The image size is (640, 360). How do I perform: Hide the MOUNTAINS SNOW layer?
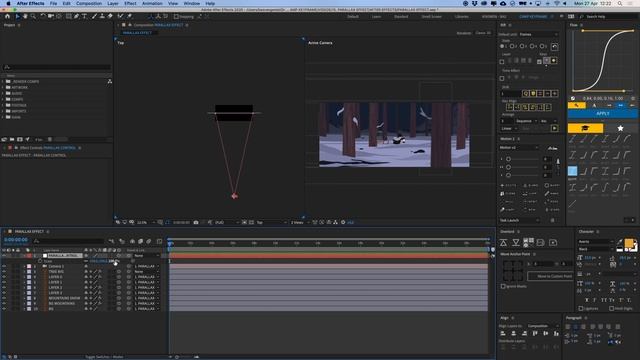pyautogui.click(x=4, y=298)
